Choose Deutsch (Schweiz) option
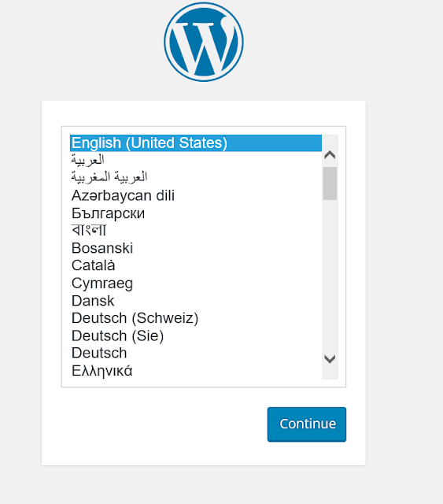The width and height of the screenshot is (443, 504). tap(196, 318)
